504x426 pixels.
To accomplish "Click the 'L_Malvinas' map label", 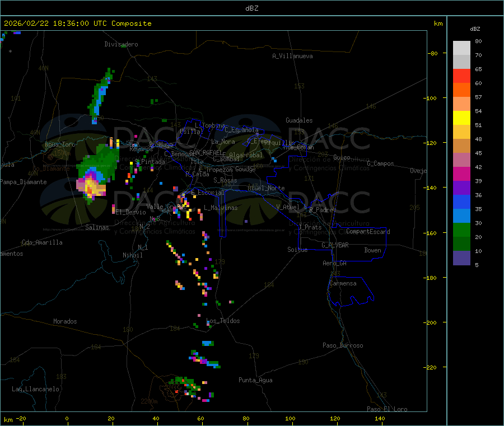I will pos(221,208).
